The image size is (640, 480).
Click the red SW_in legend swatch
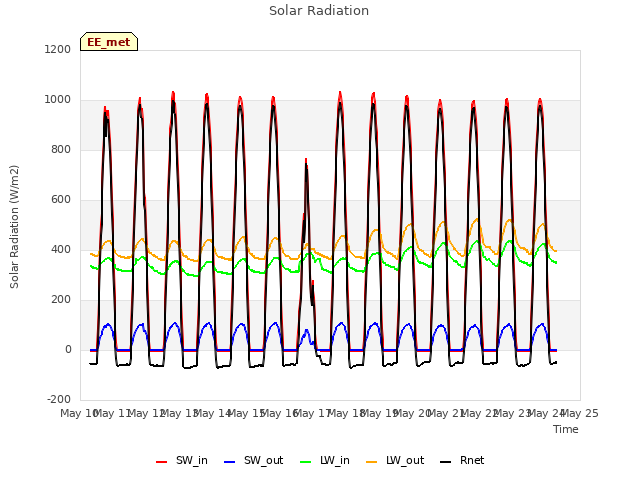(x=162, y=462)
